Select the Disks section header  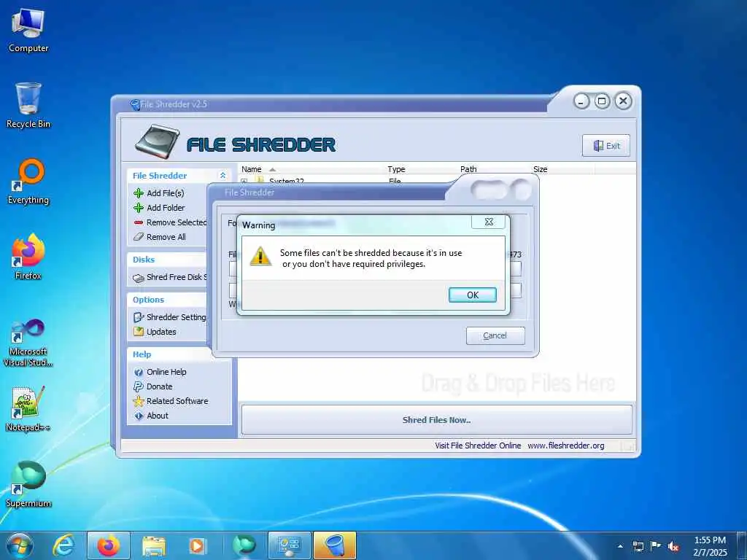tap(144, 260)
